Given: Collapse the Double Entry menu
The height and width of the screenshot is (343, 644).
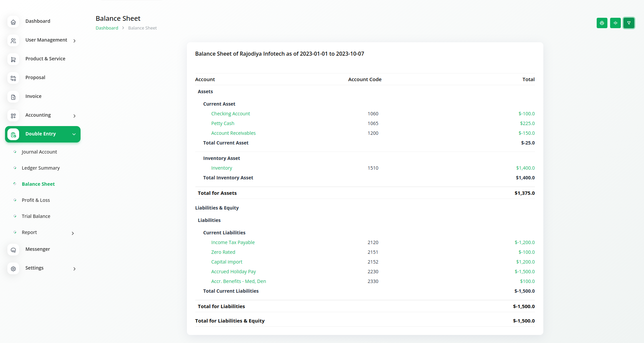Looking at the screenshot, I should coord(74,134).
